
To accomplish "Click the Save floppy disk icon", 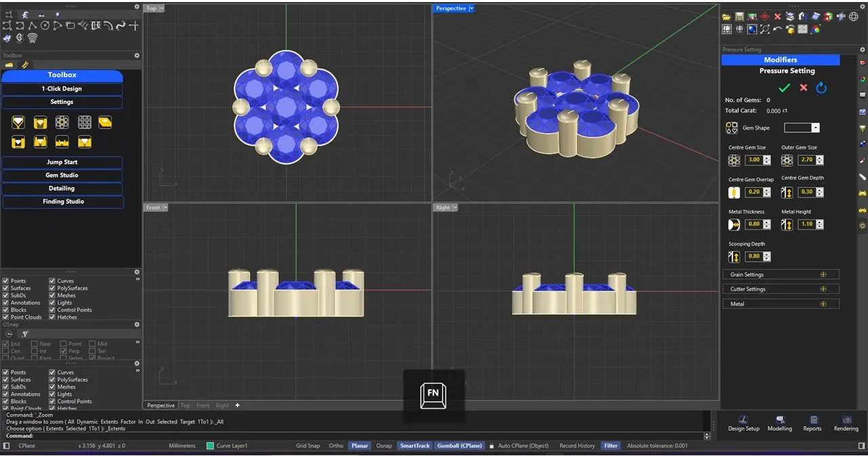I will coord(739,16).
